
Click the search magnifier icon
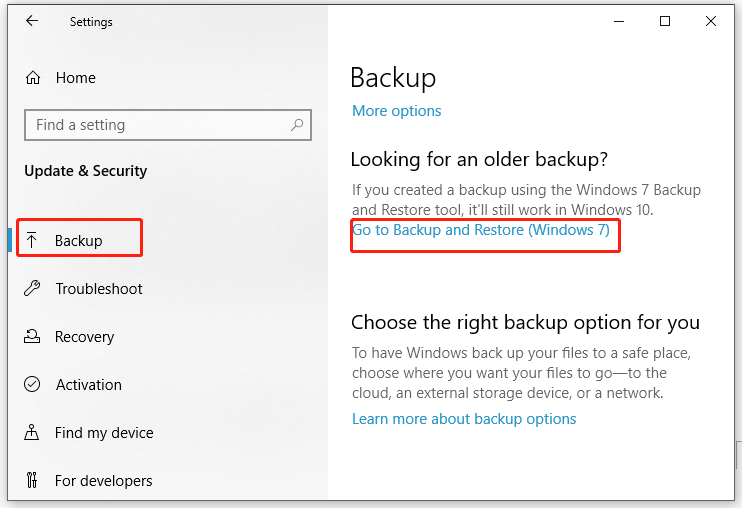[296, 125]
